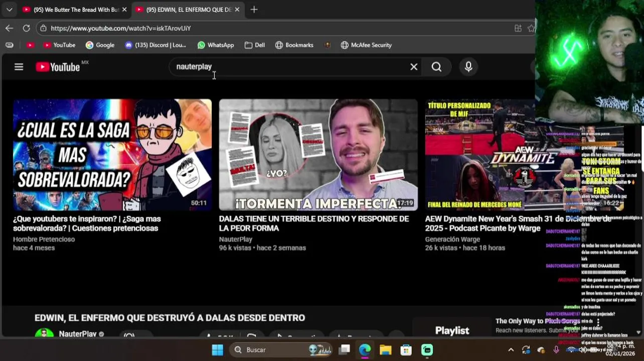Screen dimensions: 644x361
Task: Open Microsoft Edge from the taskbar
Action: pos(365,350)
